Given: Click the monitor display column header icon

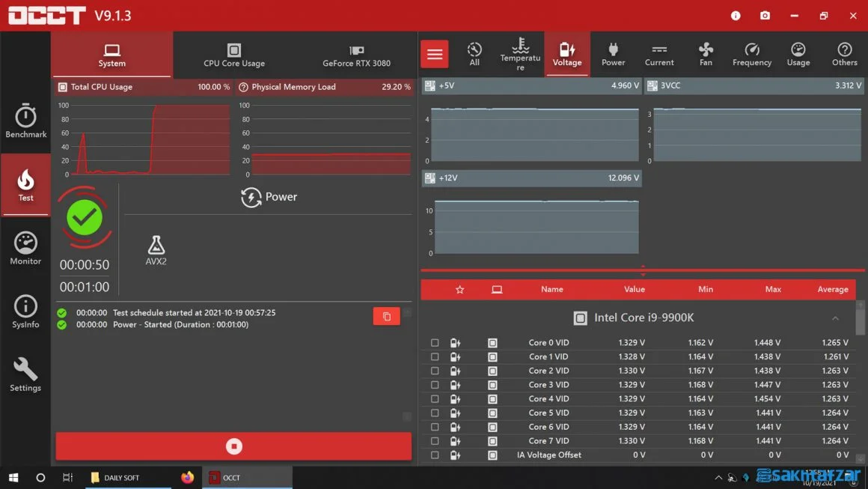Looking at the screenshot, I should pyautogui.click(x=497, y=290).
